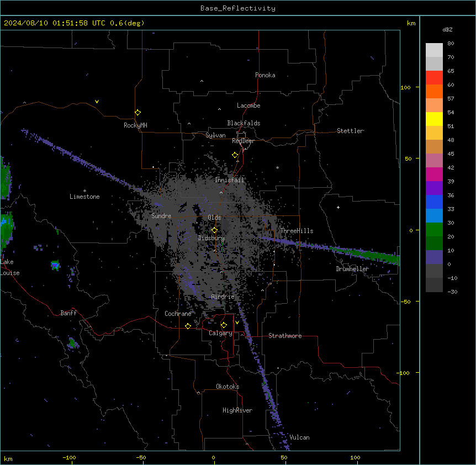The image size is (476, 465).
Task: Click the Innisfail town label
Action: (x=229, y=180)
